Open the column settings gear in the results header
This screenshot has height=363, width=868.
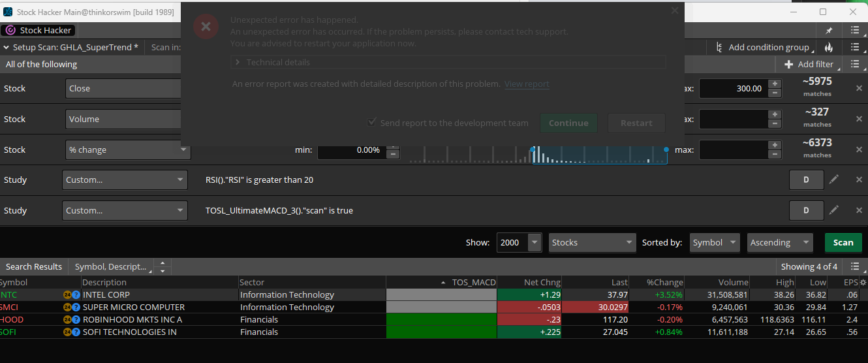[863, 283]
